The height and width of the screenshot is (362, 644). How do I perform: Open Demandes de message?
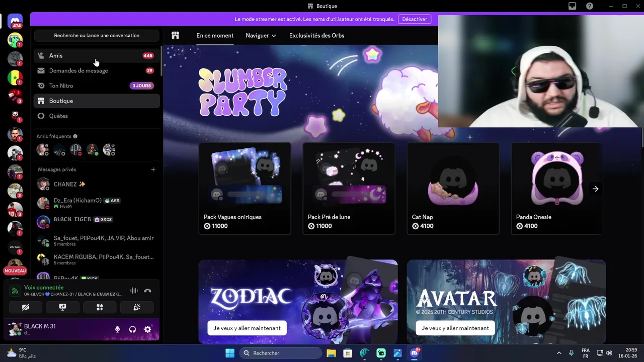97,71
